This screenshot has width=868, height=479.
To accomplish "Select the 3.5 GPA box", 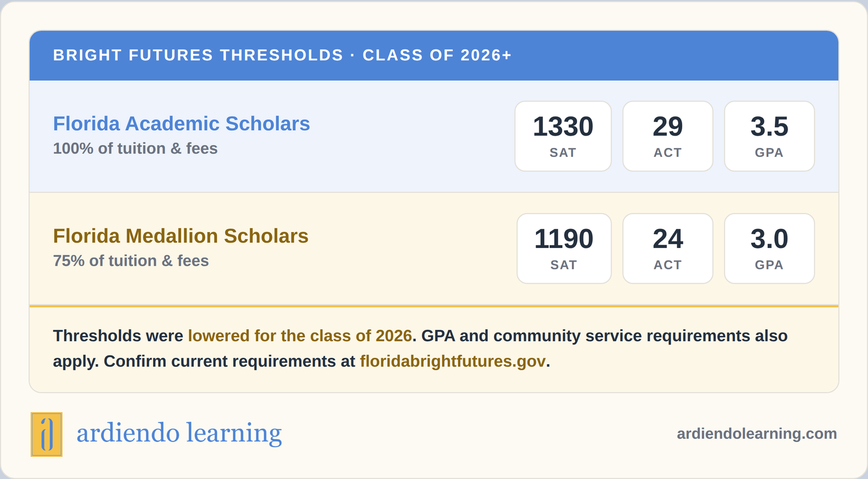I will pyautogui.click(x=769, y=136).
